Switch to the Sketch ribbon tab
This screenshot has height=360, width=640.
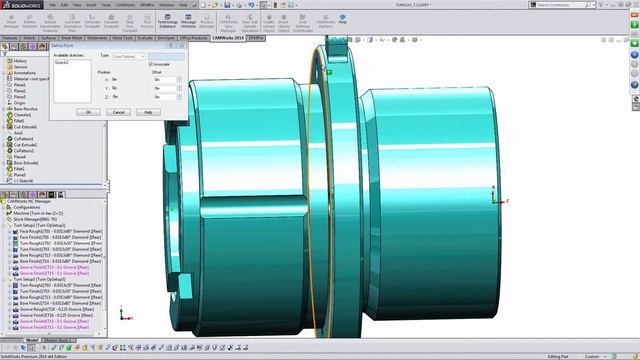click(x=29, y=38)
